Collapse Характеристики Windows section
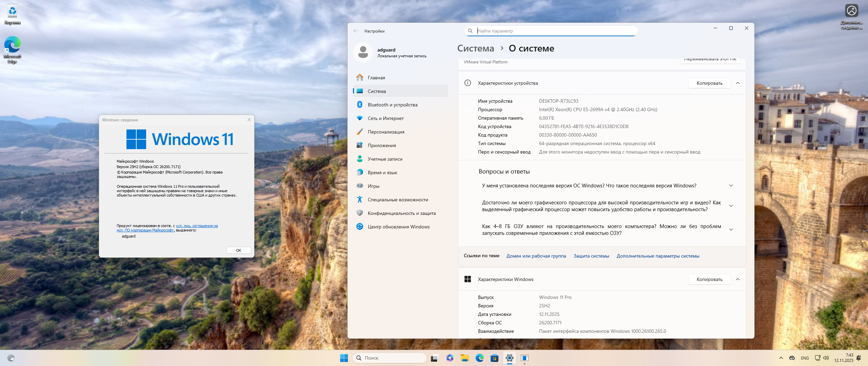868x366 pixels. 738,279
